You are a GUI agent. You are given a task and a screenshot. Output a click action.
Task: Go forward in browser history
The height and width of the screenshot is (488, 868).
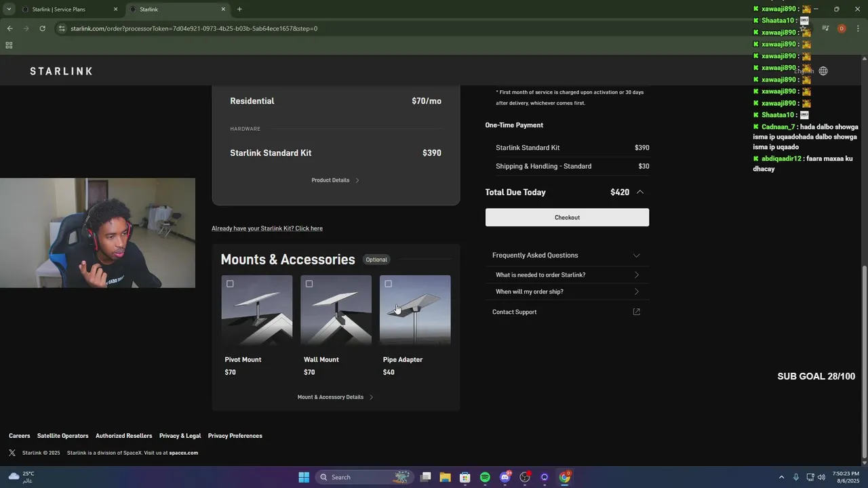(x=26, y=28)
